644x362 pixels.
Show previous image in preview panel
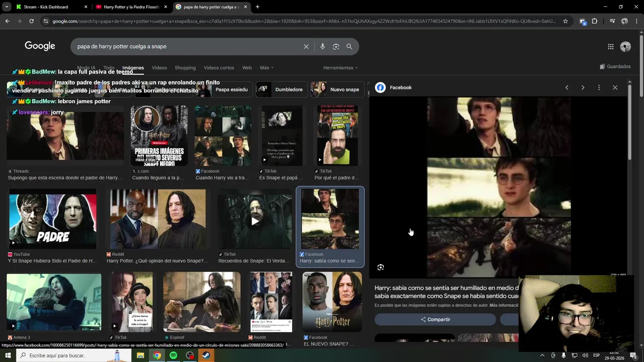click(567, 87)
